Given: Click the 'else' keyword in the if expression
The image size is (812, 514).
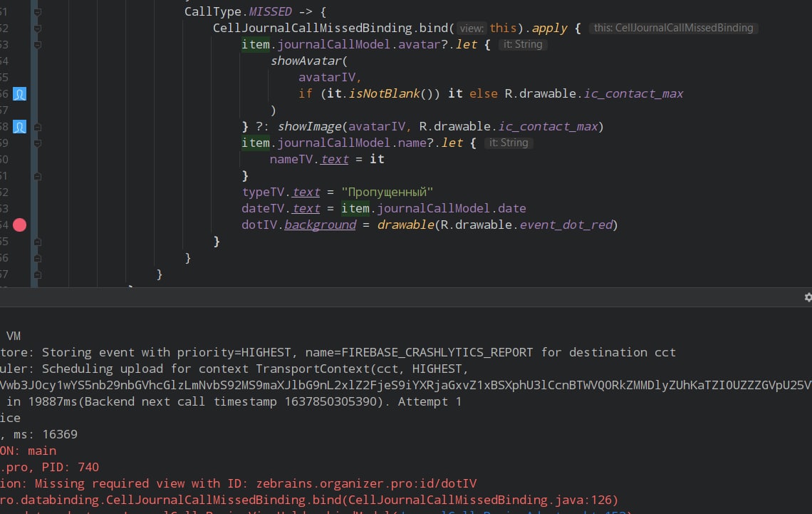Looking at the screenshot, I should (483, 94).
